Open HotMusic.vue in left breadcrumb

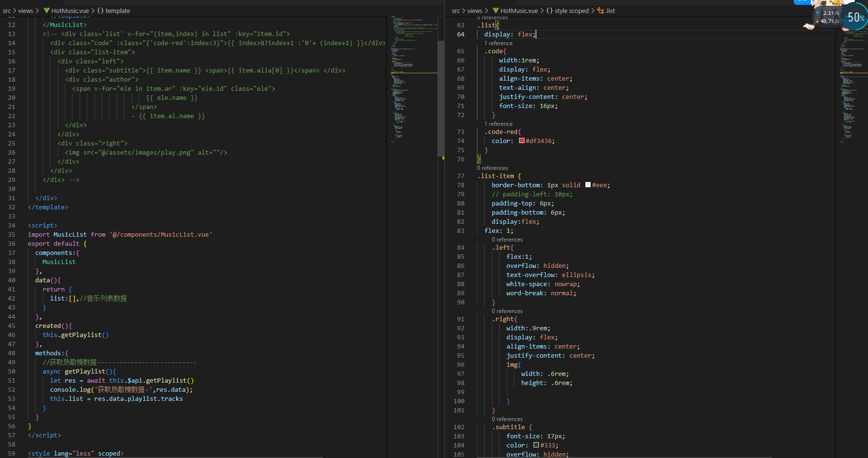pyautogui.click(x=70, y=11)
